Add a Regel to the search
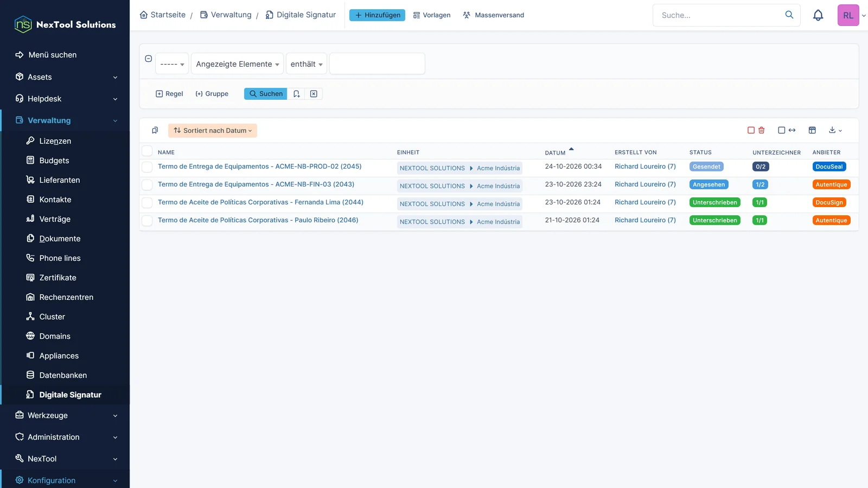The height and width of the screenshot is (488, 868). [169, 94]
